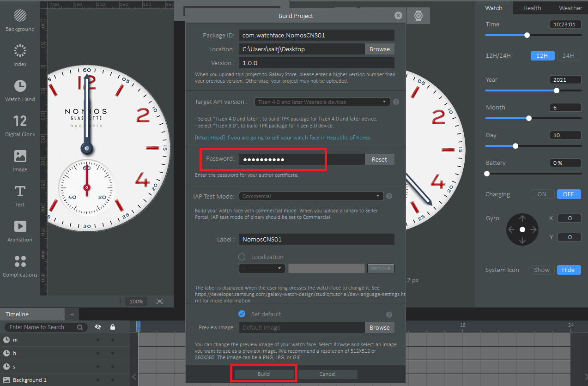Click gyro left arrow

point(511,229)
